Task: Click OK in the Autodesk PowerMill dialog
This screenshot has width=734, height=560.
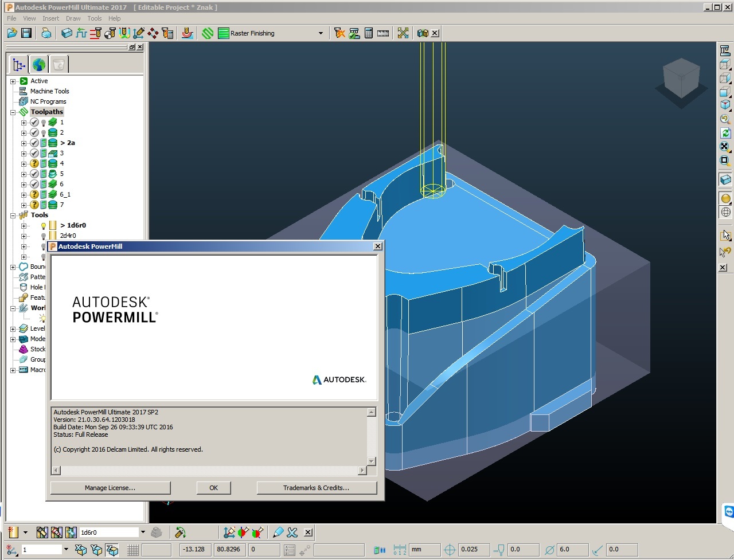Action: [213, 488]
